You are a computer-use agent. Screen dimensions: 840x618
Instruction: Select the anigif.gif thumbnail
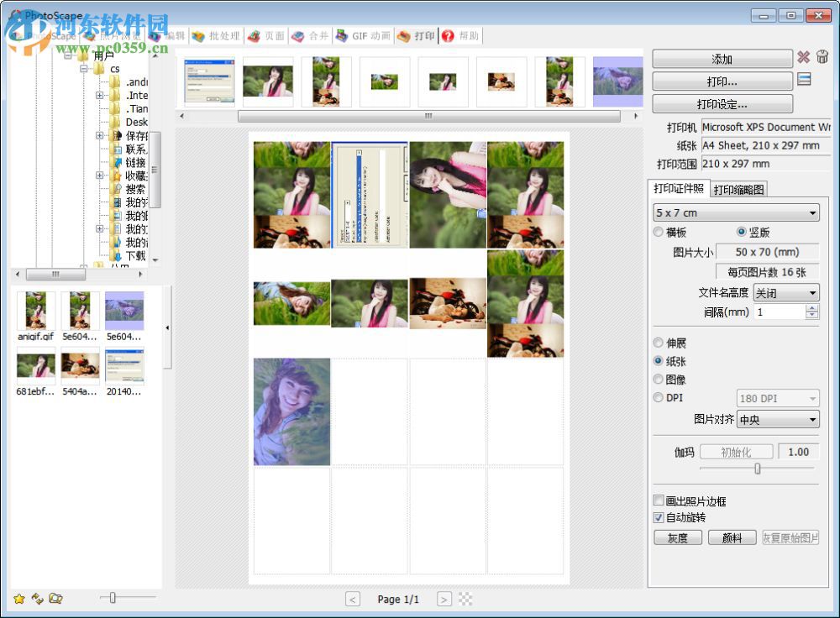35,310
